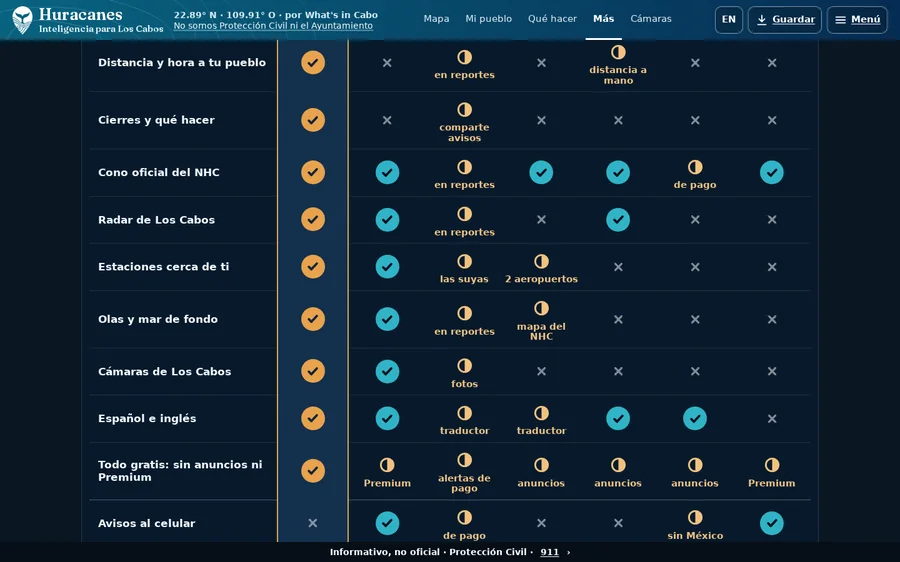Click orange checkmark for Cono oficial del NHC
Screen dimensions: 900x562
(313, 172)
